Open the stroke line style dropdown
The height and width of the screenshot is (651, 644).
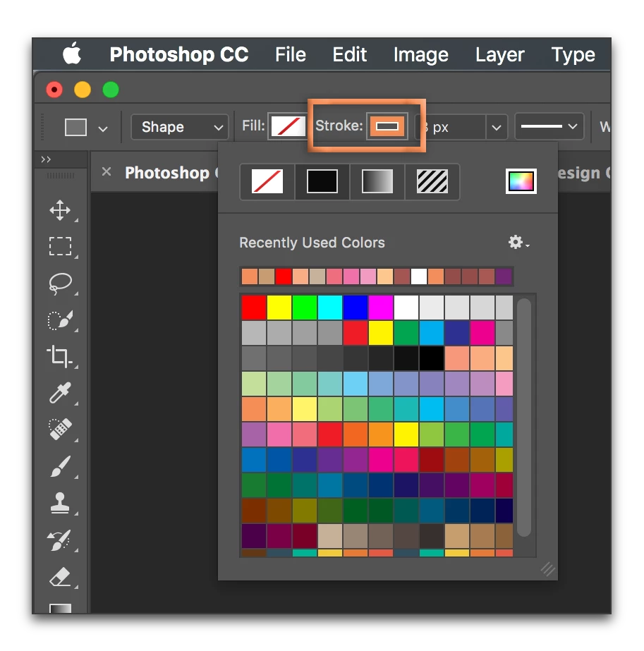click(549, 127)
